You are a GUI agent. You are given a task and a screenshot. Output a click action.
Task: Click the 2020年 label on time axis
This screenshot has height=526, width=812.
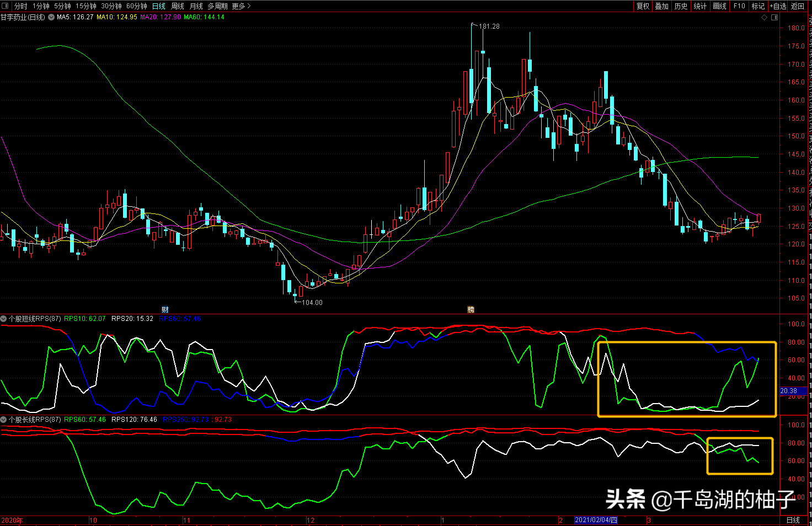(12, 520)
